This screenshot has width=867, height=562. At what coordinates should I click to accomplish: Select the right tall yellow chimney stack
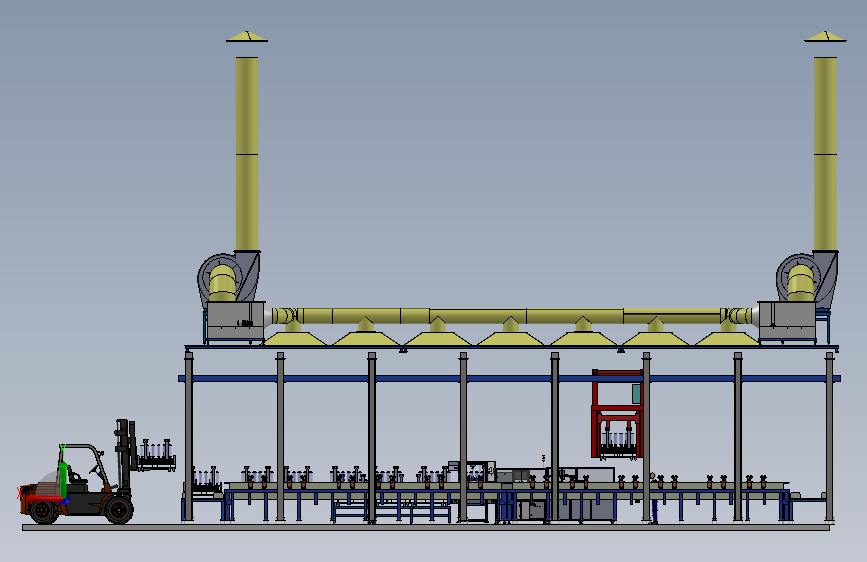click(x=825, y=154)
